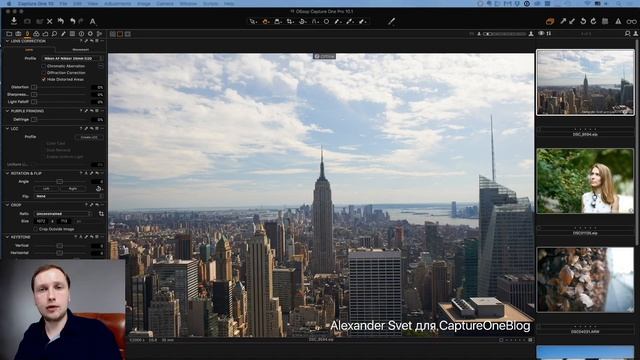The height and width of the screenshot is (360, 640).
Task: Click the rotate Left button
Action: [x=47, y=189]
